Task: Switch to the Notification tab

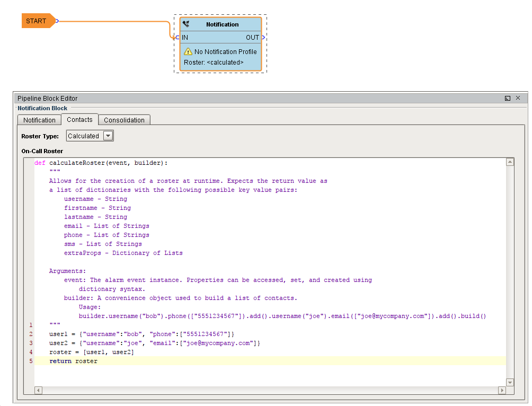Action: [x=39, y=120]
